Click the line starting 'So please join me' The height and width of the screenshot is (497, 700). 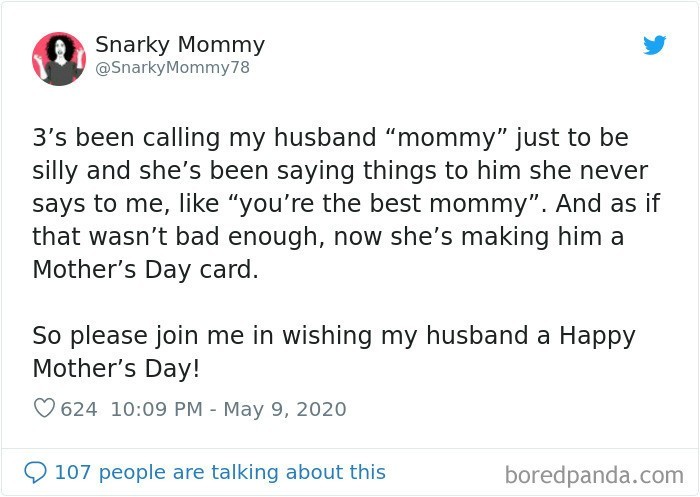coord(334,336)
